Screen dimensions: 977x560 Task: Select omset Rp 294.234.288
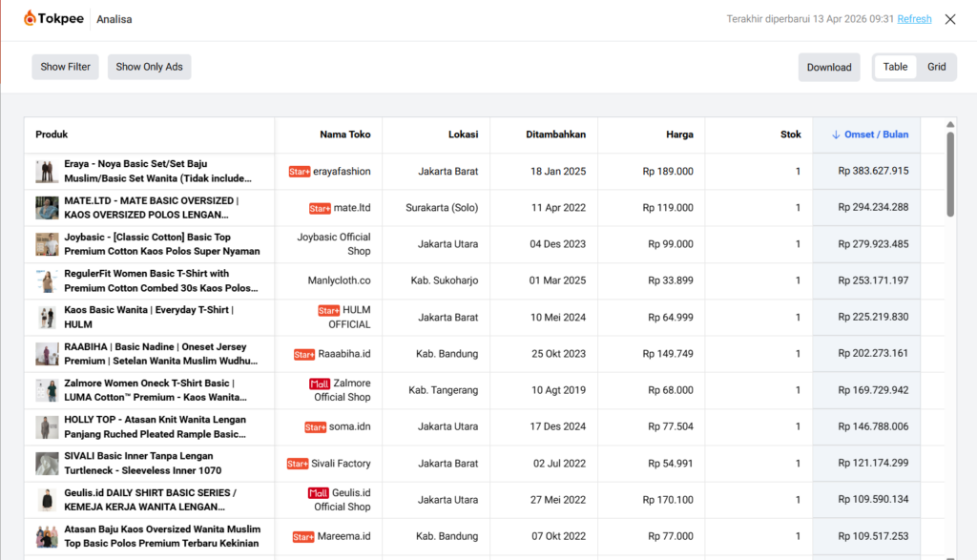pos(873,207)
